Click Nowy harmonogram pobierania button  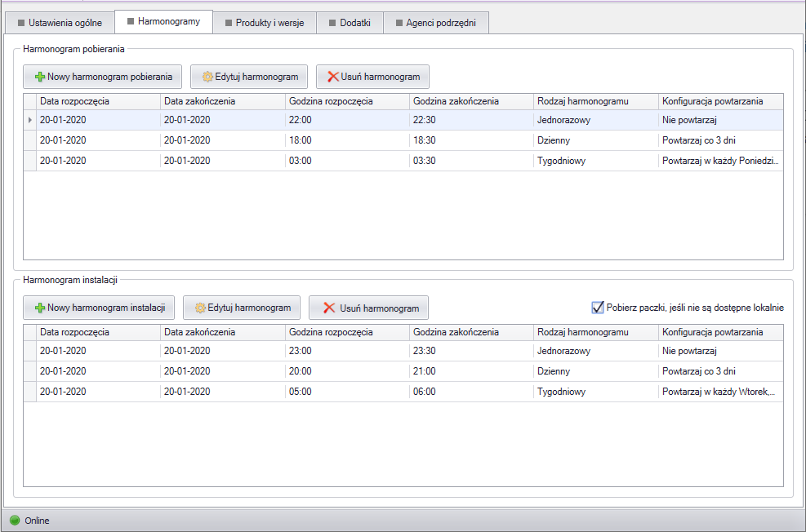[102, 77]
